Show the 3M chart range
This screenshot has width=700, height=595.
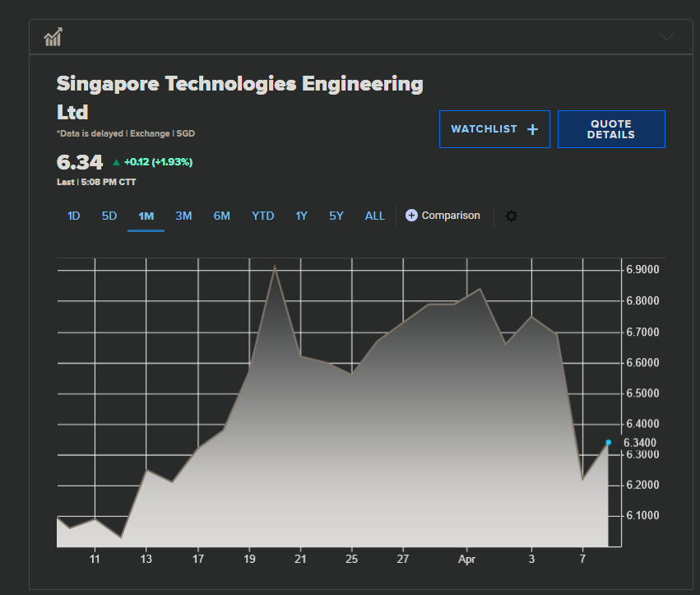point(183,216)
